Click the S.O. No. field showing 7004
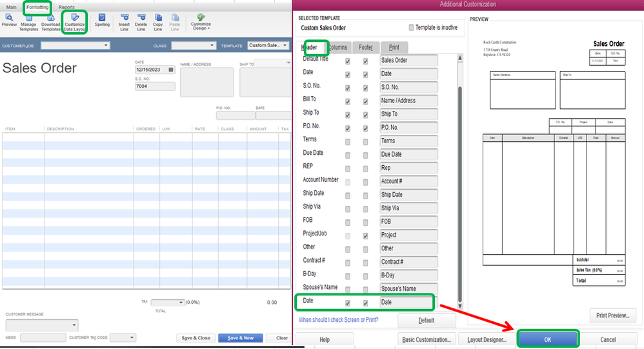The height and width of the screenshot is (349, 644). [x=155, y=86]
